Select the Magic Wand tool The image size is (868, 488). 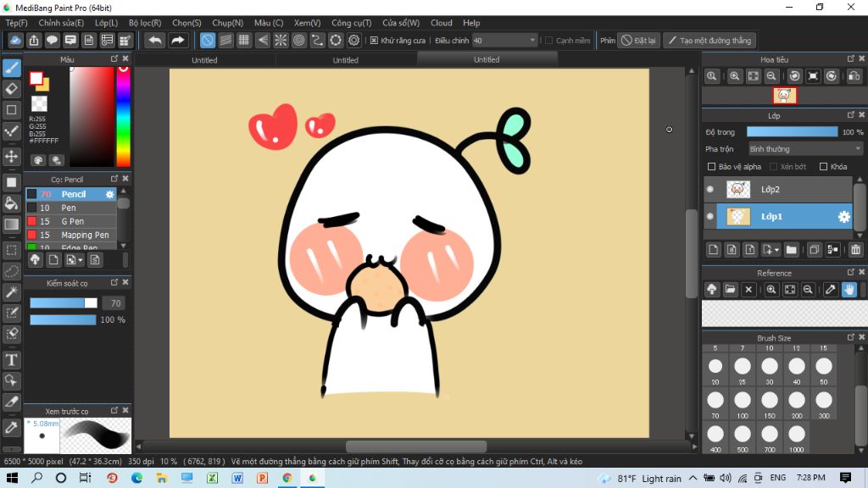click(x=12, y=292)
